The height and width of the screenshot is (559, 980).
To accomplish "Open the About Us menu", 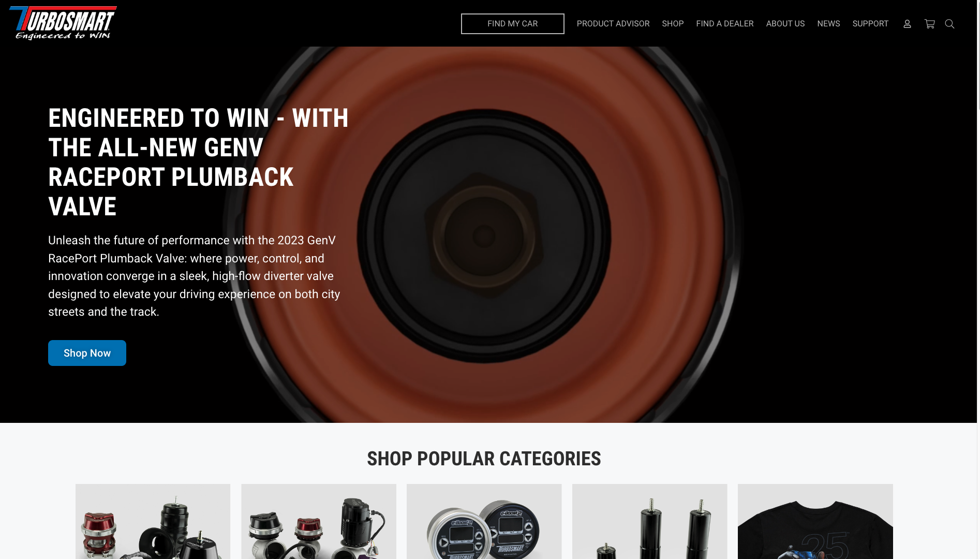I will click(x=785, y=24).
